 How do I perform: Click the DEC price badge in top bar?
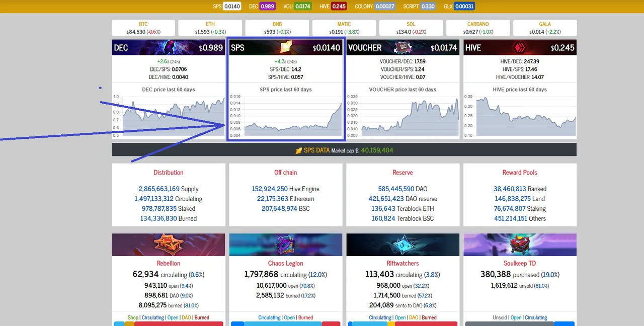click(x=268, y=7)
